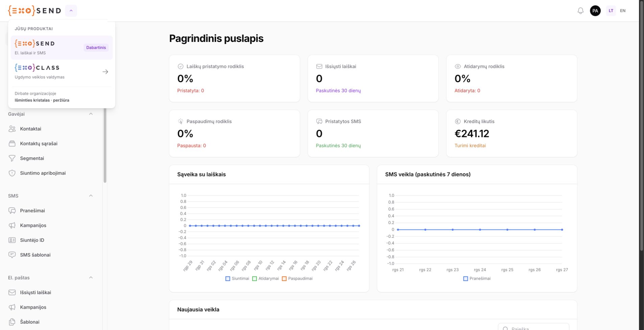Toggle Atidarymai series in chart legend

tap(266, 279)
